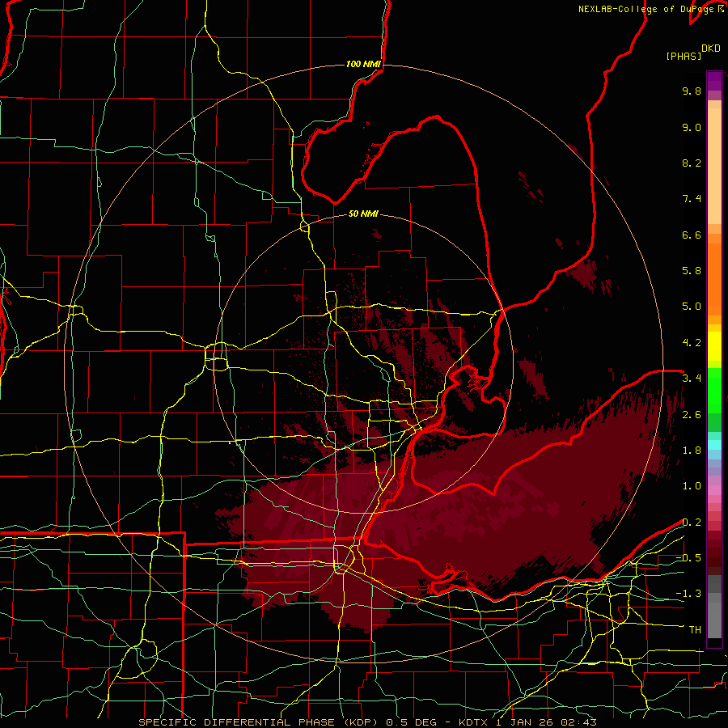Screen dimensions: 728x728
Task: Click the cyan segment beside 1.8
Action: click(x=714, y=445)
